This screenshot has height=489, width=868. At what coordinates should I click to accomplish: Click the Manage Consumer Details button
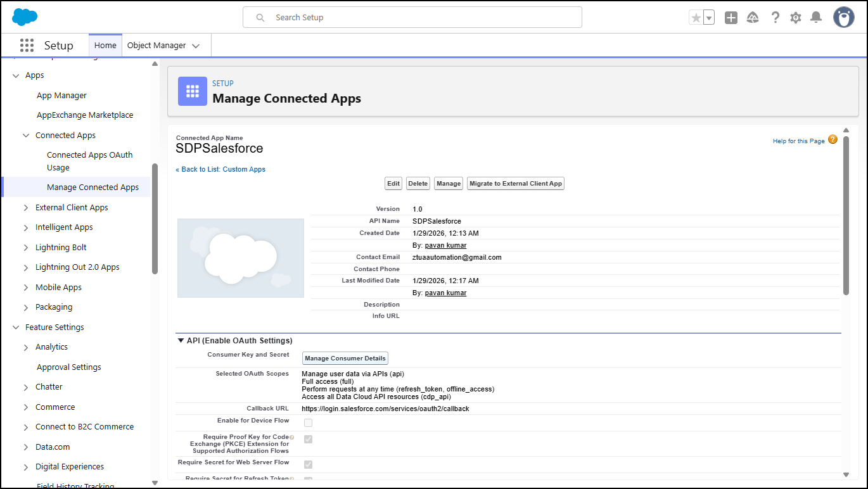(x=345, y=359)
